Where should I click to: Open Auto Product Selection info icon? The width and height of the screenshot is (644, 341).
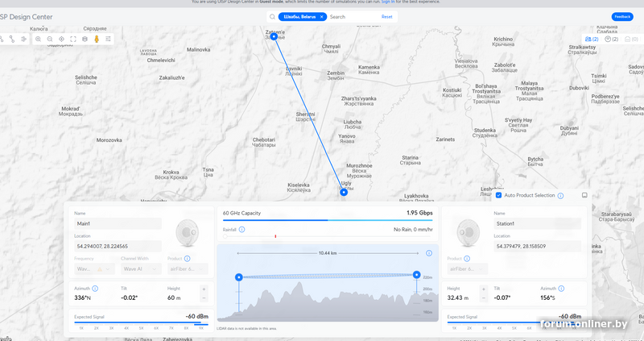[x=560, y=195]
